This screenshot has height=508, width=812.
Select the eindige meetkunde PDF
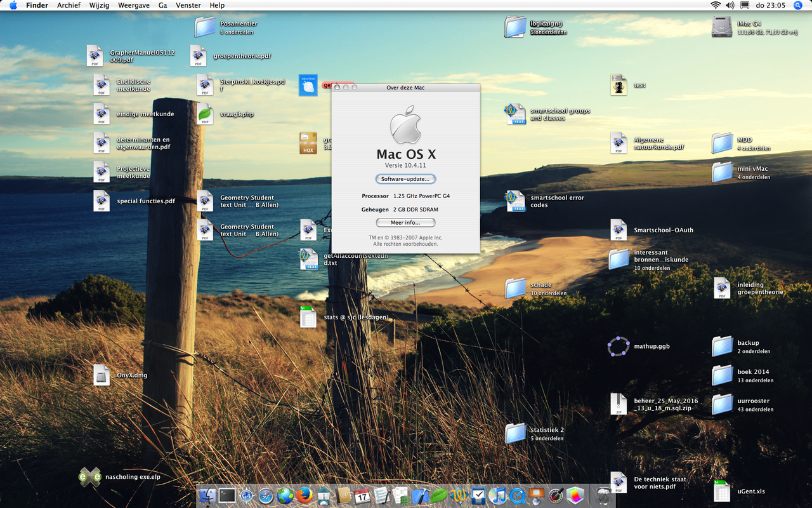tap(101, 114)
